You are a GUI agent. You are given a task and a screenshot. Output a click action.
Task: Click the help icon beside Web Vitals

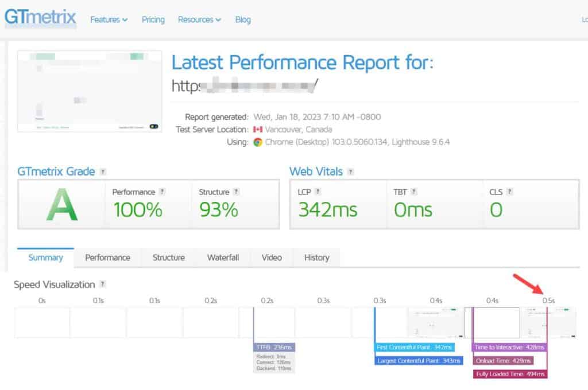350,171
